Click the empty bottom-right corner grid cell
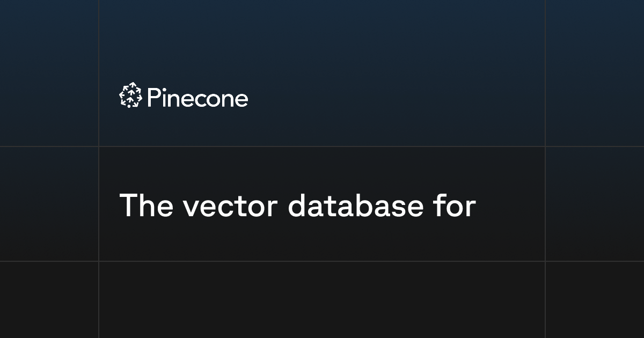The image size is (644, 338). point(595,300)
